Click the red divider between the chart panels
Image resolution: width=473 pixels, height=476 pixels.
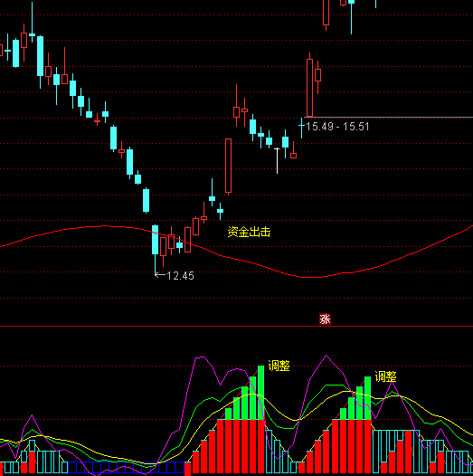pyautogui.click(x=236, y=327)
